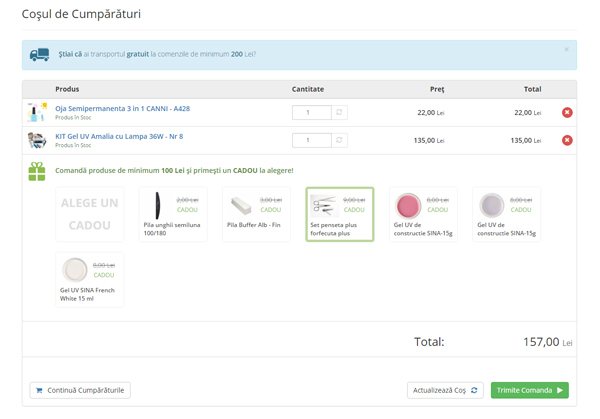The image size is (600, 419).
Task: Select Pila Buffer Alb - Fin gift
Action: coord(256,214)
